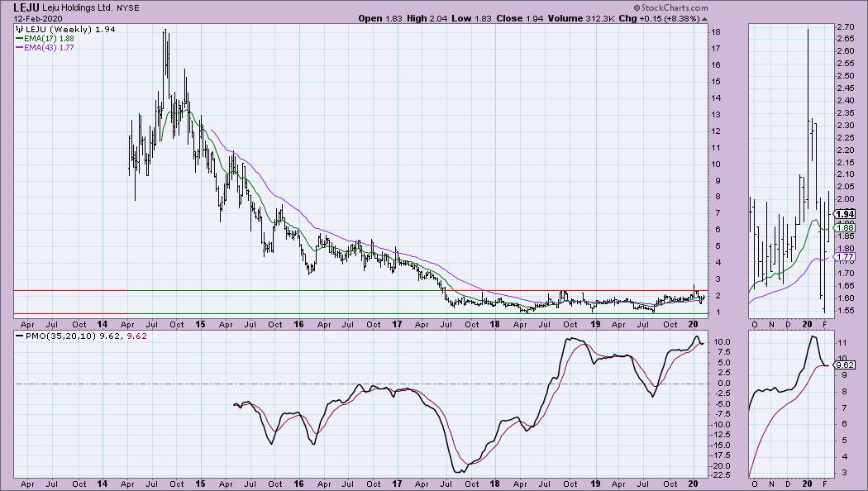Click the EMA(17) 1.88 legend text
This screenshot has width=868, height=491.
[49, 39]
